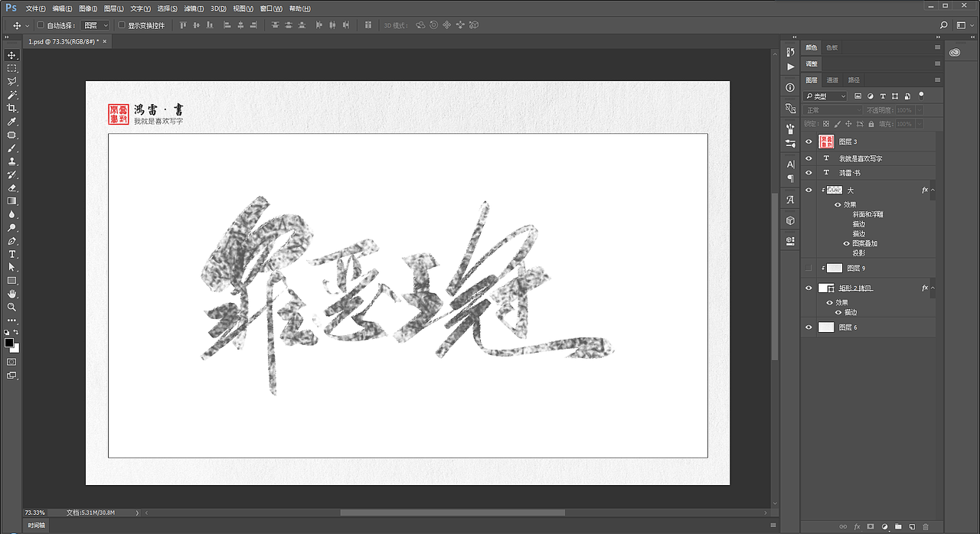Select the Clone Stamp tool
This screenshot has width=980, height=534.
(11, 161)
